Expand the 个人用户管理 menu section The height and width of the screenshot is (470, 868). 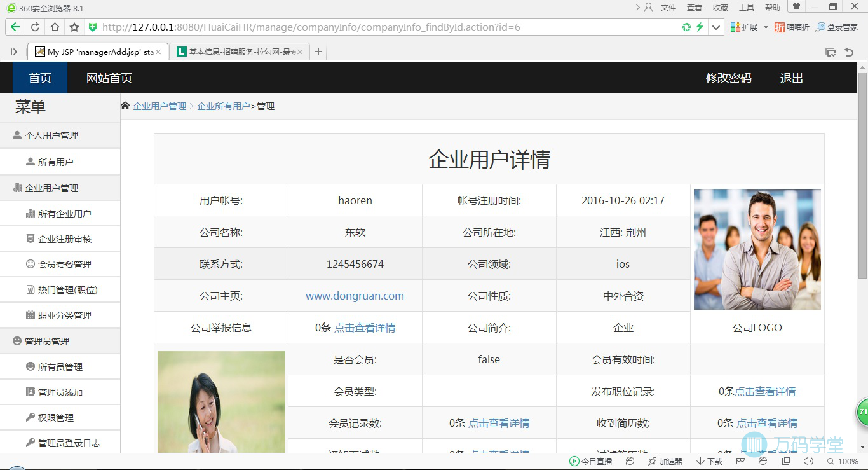60,135
